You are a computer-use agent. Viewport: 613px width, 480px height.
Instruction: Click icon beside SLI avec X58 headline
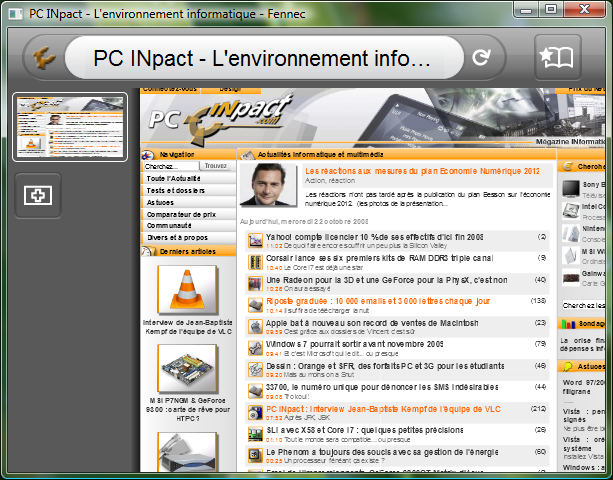(x=255, y=434)
